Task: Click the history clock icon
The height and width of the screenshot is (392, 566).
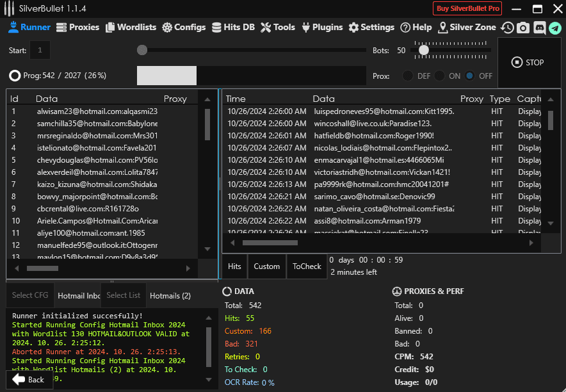Action: point(507,28)
